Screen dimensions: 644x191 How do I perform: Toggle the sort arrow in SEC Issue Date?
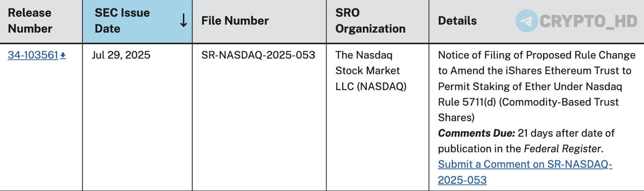[184, 21]
